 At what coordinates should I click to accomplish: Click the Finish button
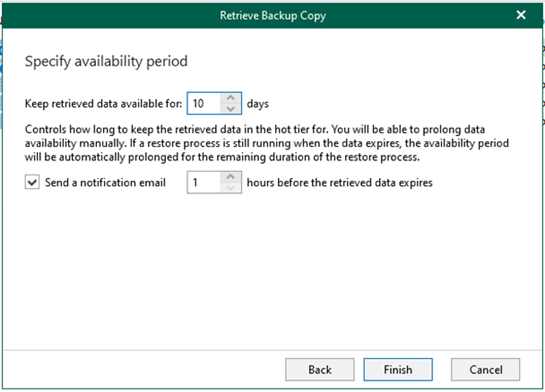click(x=398, y=370)
